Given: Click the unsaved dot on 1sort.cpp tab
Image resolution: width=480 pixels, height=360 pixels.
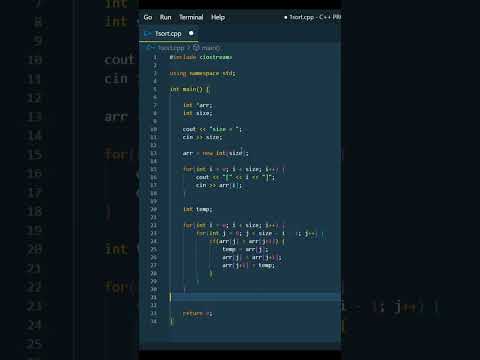Looking at the screenshot, I should point(191,33).
